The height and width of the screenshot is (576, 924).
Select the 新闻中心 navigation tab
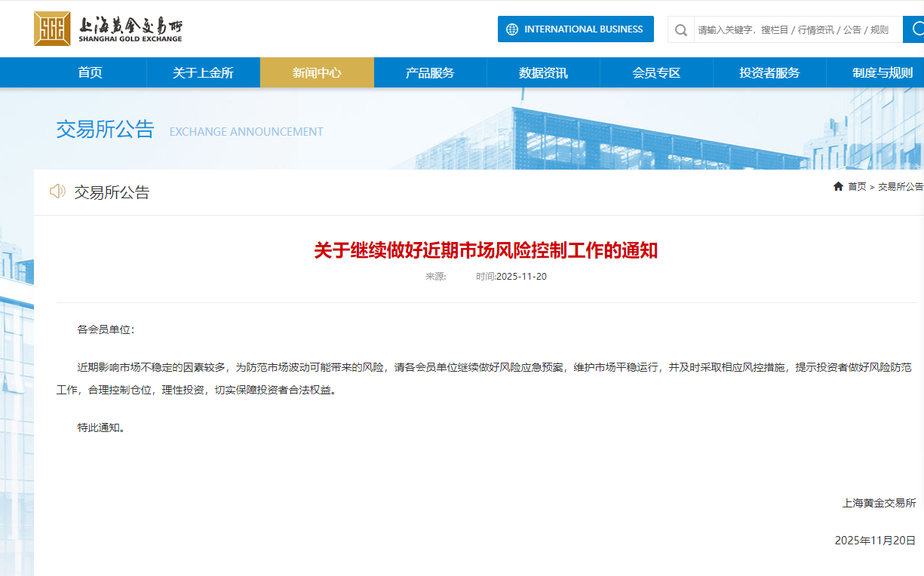pyautogui.click(x=317, y=73)
